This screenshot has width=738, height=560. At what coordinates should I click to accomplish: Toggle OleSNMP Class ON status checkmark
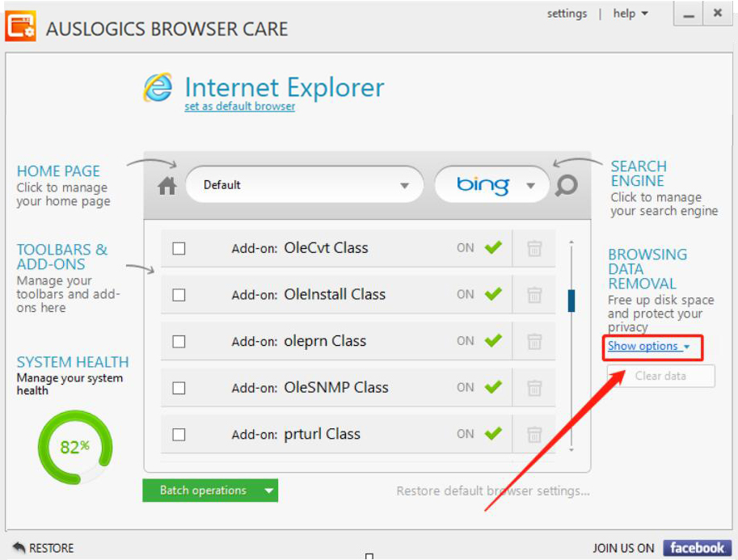tap(493, 387)
